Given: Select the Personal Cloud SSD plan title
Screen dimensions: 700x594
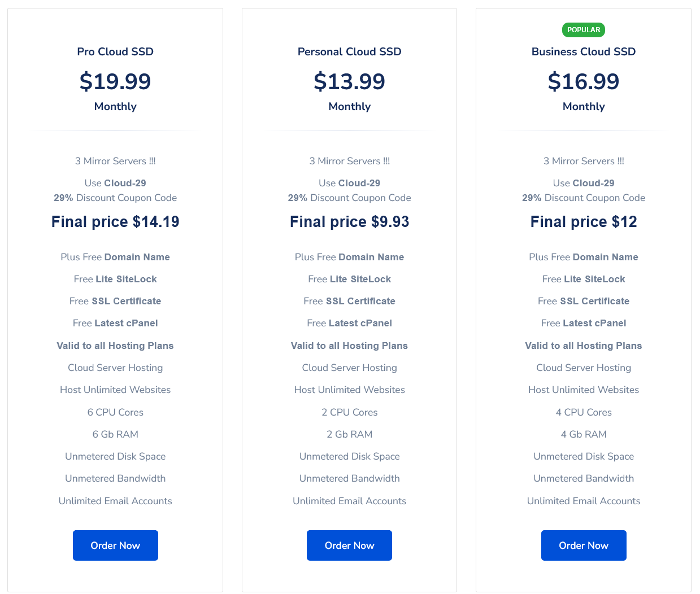Looking at the screenshot, I should click(x=349, y=51).
